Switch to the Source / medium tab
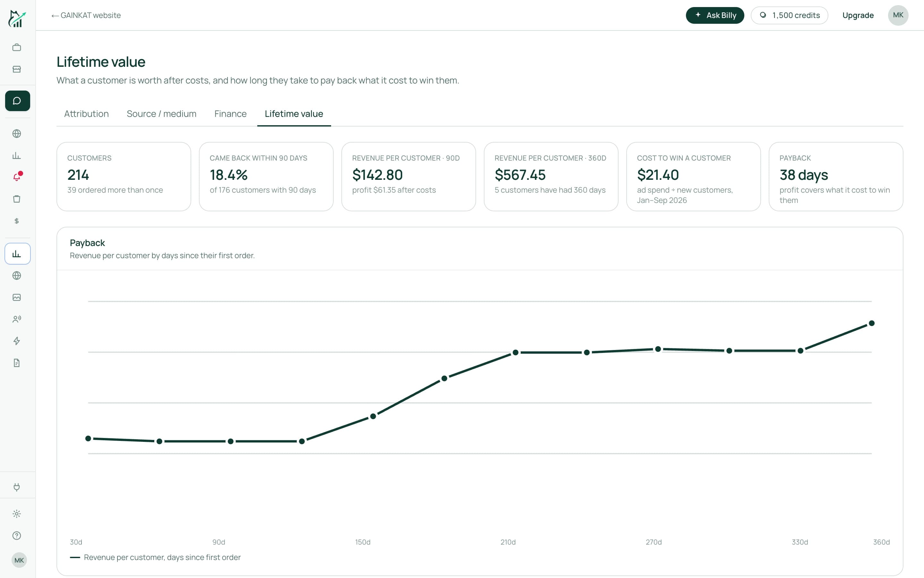 [161, 114]
